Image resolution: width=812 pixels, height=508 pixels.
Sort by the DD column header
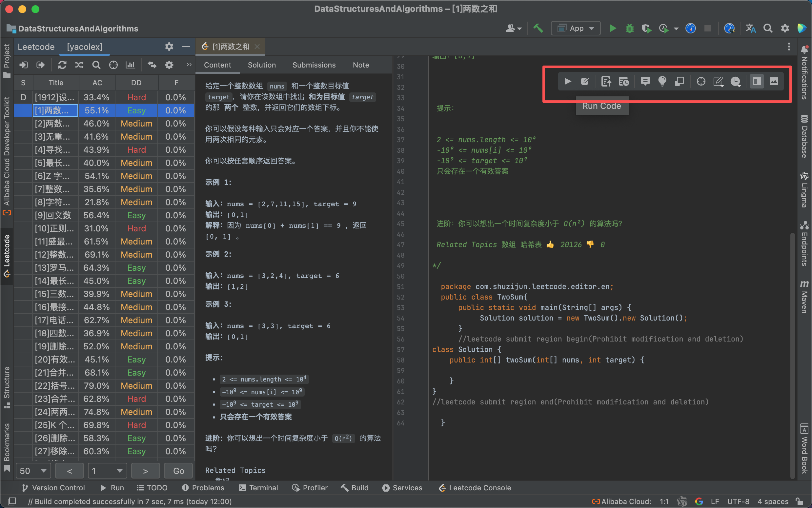[136, 83]
